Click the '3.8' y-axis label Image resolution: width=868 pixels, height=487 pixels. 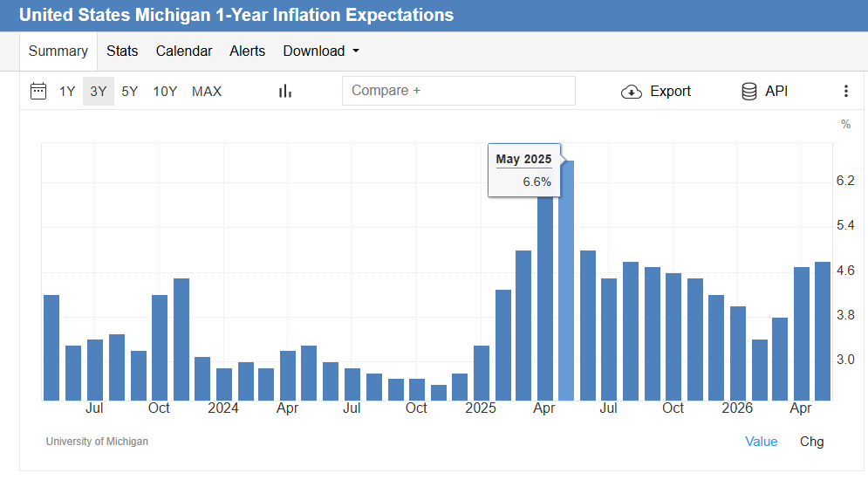coord(845,315)
